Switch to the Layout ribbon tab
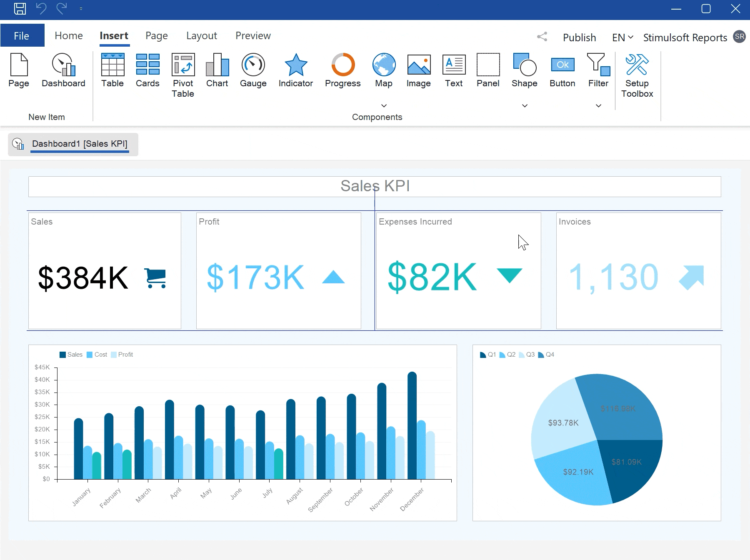Viewport: 750px width, 560px height. pos(202,36)
